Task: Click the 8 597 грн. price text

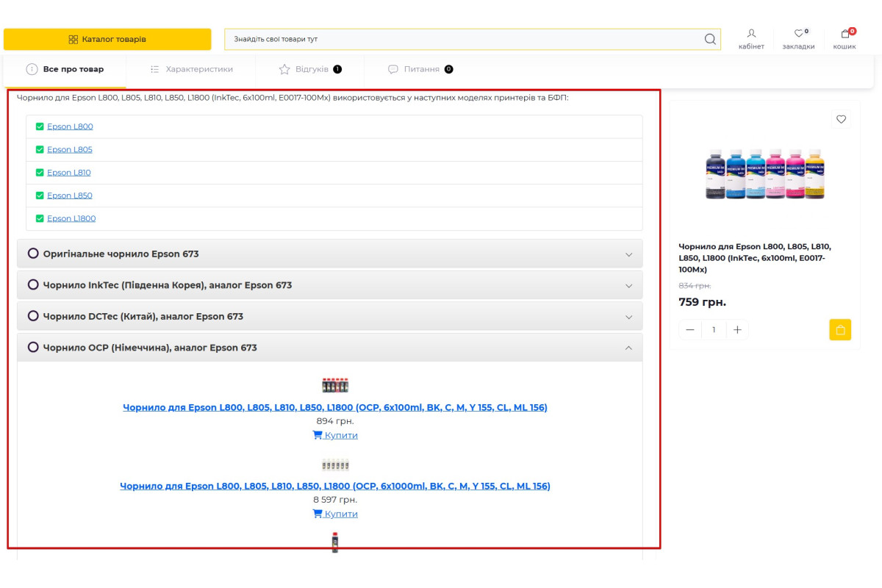Action: pos(335,500)
